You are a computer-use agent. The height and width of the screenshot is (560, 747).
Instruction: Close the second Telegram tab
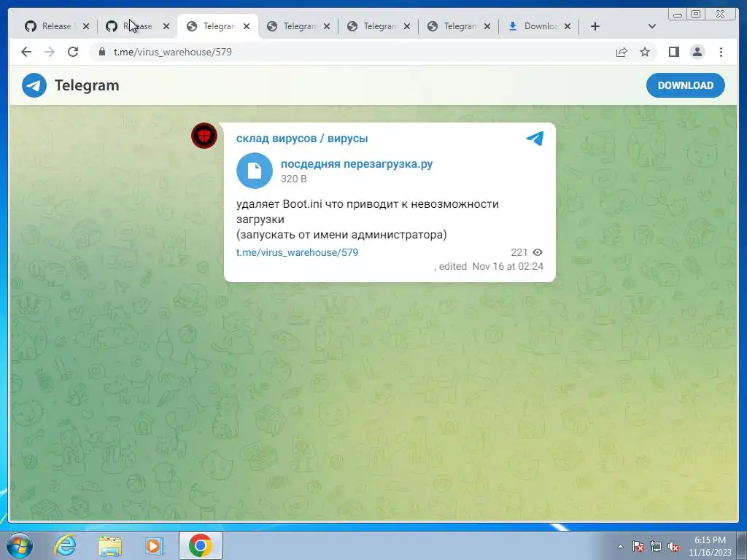click(x=326, y=26)
